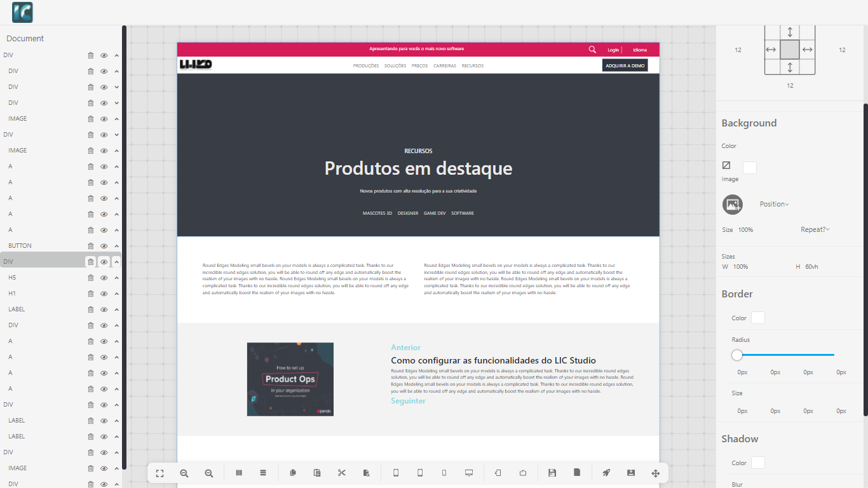Click the Produtos em destaque heading
The width and height of the screenshot is (868, 488).
tap(418, 168)
